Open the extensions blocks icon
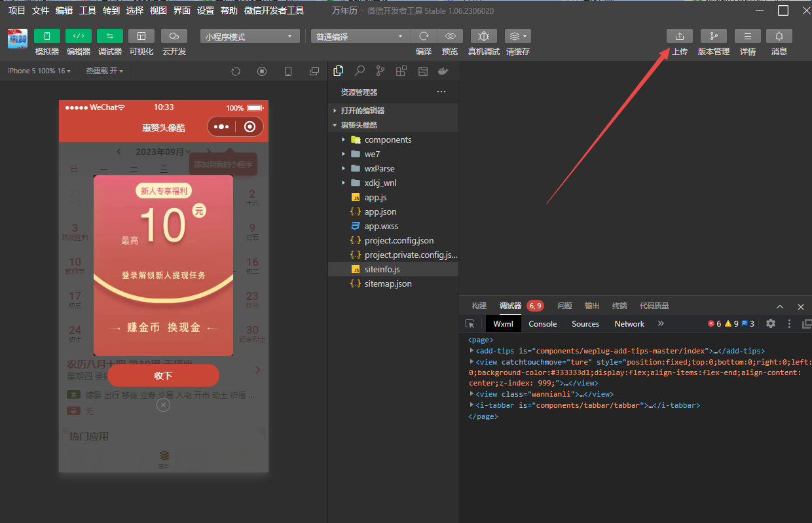Image resolution: width=812 pixels, height=523 pixels. 401,71
